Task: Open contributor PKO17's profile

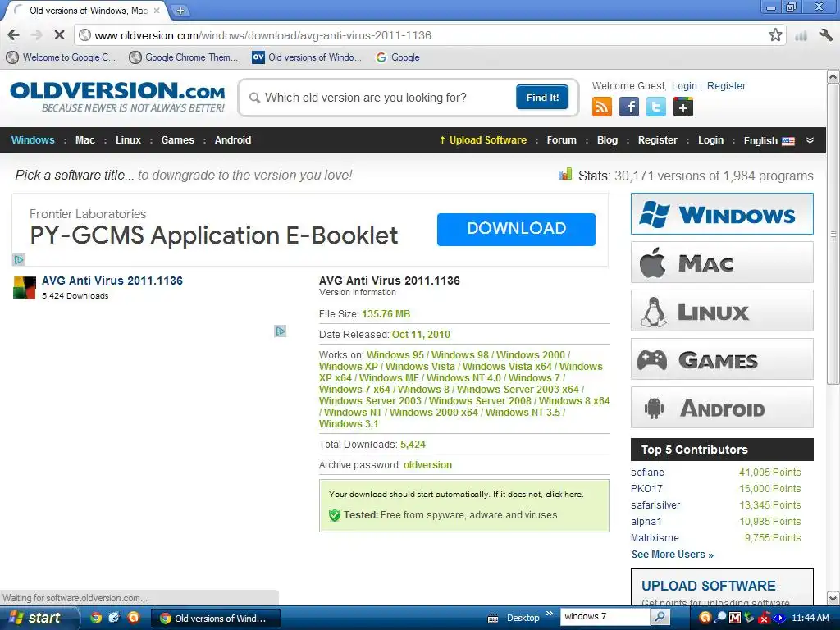Action: point(646,489)
